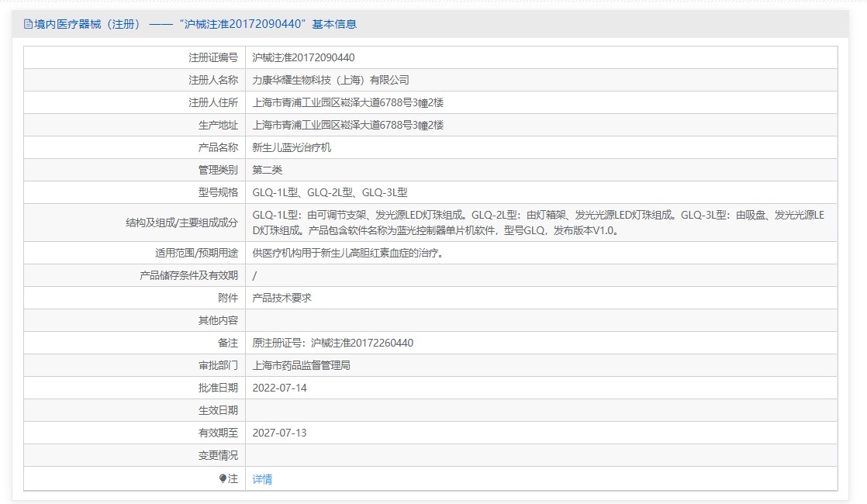Click the address value in the 注册人住所 row
867x504 pixels.
(x=347, y=103)
